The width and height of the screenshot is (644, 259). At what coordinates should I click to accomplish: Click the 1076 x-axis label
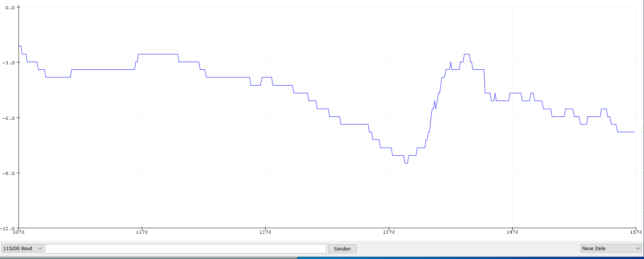19,232
